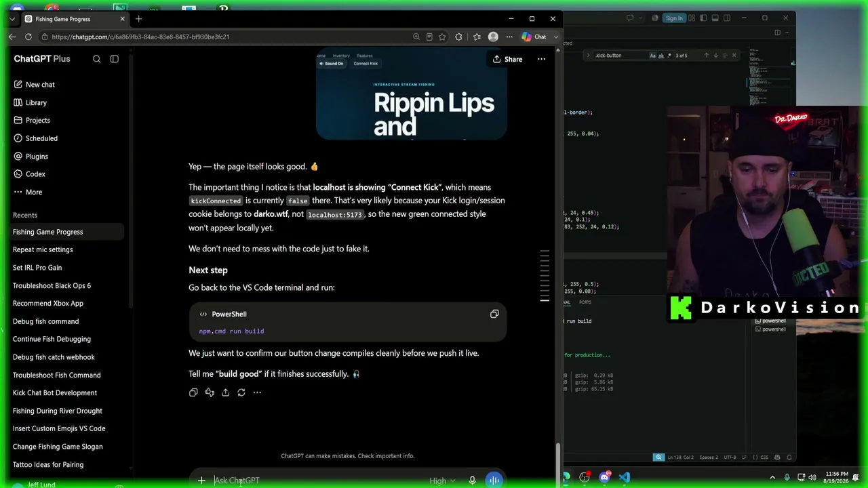Open the browser profile avatar
868x488 pixels.
pos(493,37)
